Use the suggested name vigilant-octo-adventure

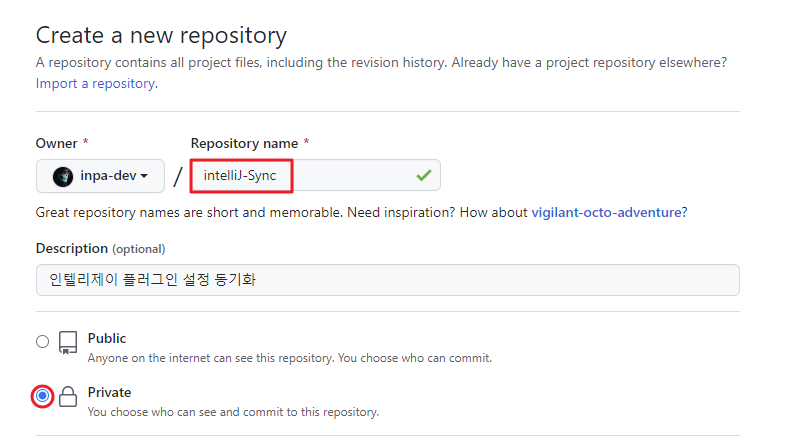[x=606, y=212]
